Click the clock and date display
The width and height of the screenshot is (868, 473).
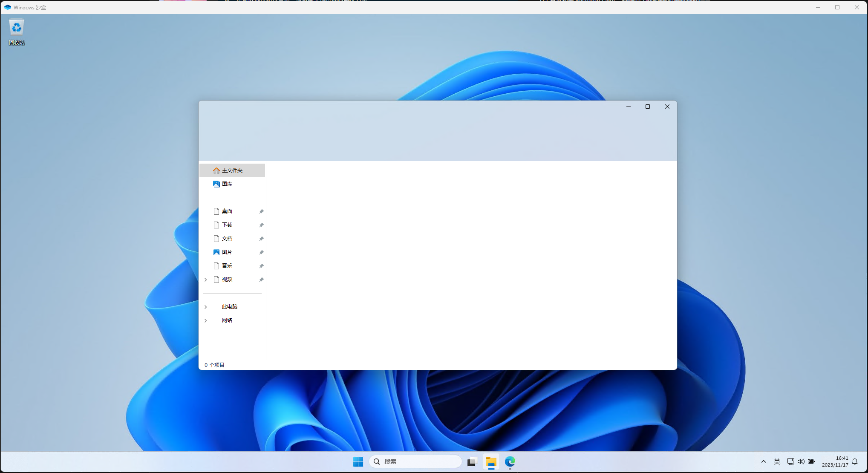[x=835, y=461]
